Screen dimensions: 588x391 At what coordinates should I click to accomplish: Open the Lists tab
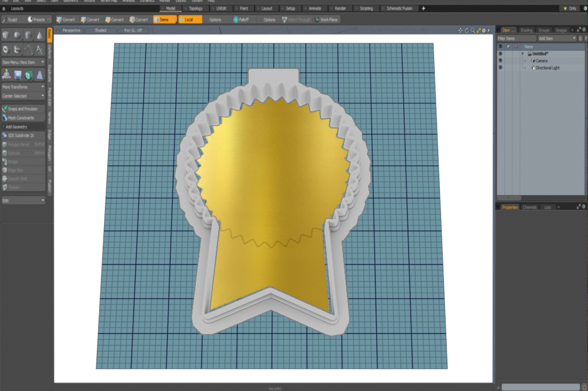point(547,207)
